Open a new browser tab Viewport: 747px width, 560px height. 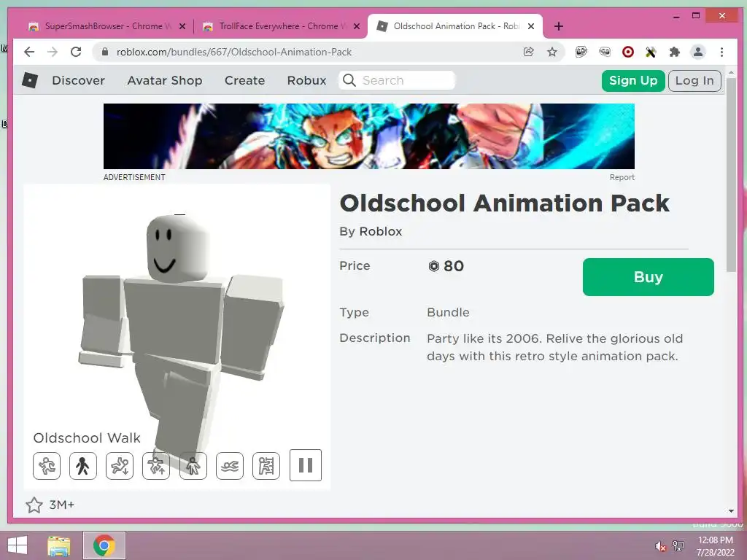pyautogui.click(x=559, y=27)
